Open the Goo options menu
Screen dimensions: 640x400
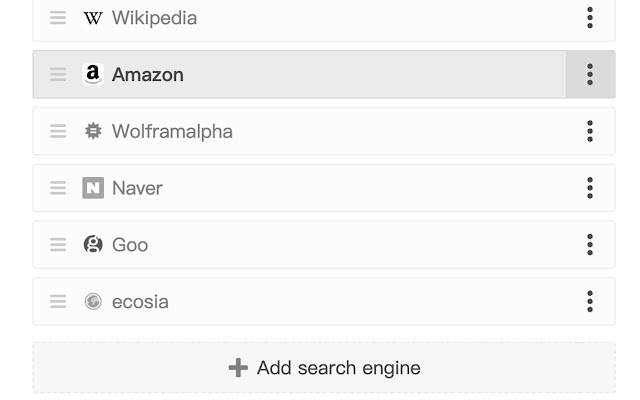tap(590, 244)
